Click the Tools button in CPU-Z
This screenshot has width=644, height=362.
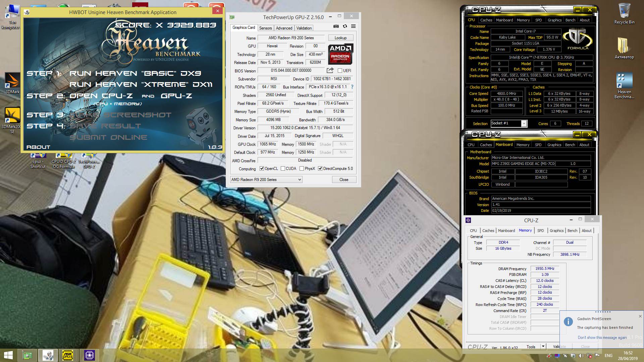[531, 347]
